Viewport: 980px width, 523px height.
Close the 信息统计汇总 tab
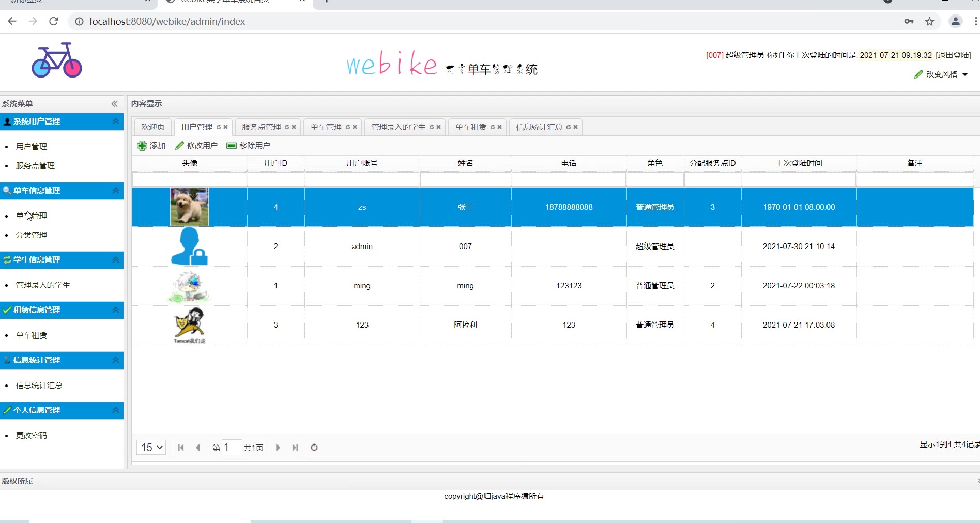(x=576, y=127)
